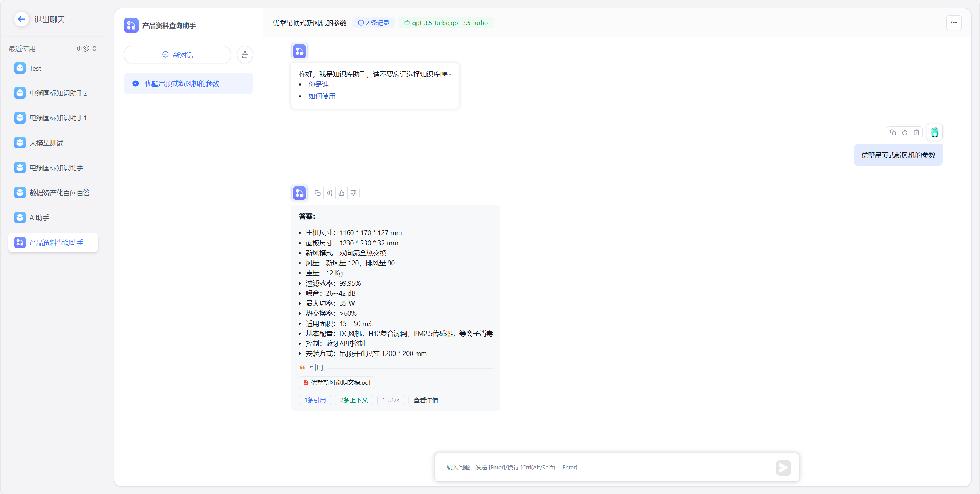Start a 新对话 conversation
Viewport: 980px width, 494px height.
pos(177,55)
